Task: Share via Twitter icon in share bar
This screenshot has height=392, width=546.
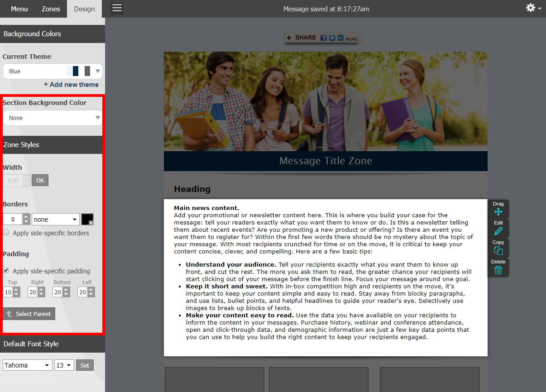Action: pyautogui.click(x=332, y=38)
